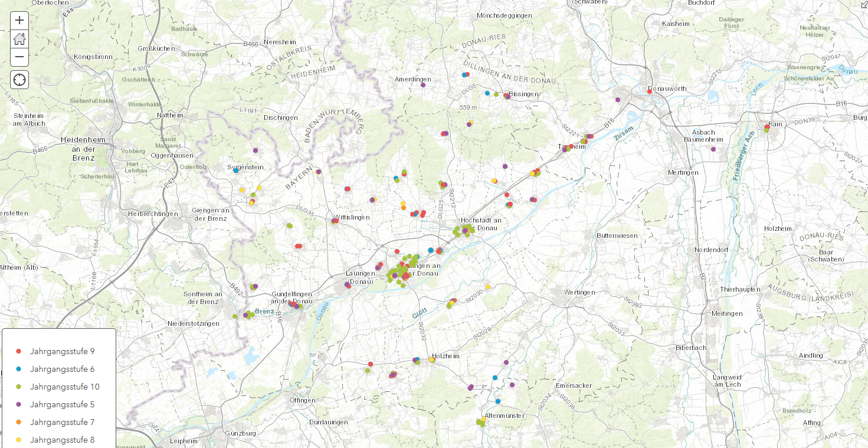Click the diagonal arrow icon in top-right corner
868x448 pixels.
[x=864, y=4]
